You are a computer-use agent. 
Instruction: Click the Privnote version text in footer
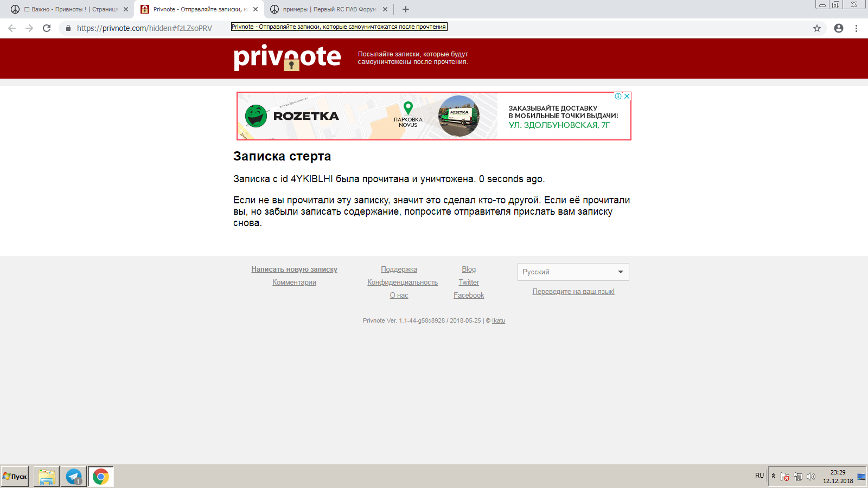[422, 320]
